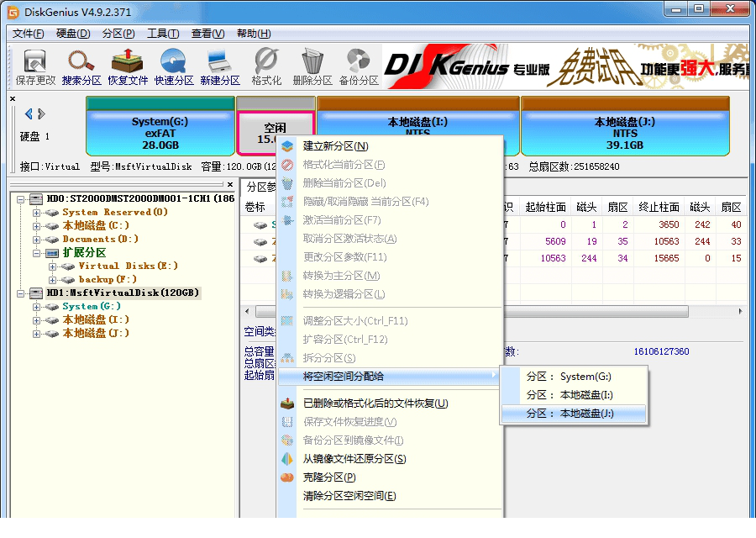This screenshot has width=756, height=538.
Task: Open the 文件(F) menu
Action: click(x=28, y=34)
